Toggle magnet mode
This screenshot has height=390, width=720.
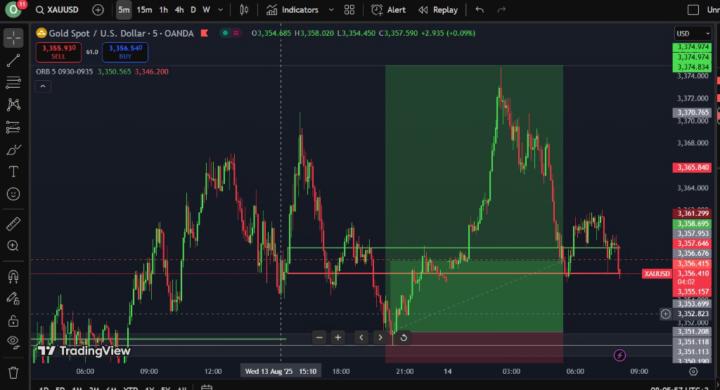coord(13,277)
